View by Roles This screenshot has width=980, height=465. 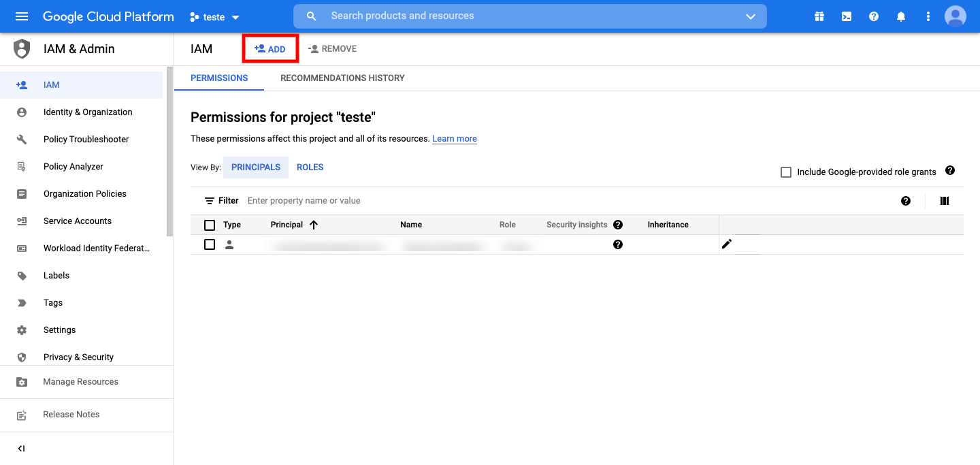(x=310, y=167)
